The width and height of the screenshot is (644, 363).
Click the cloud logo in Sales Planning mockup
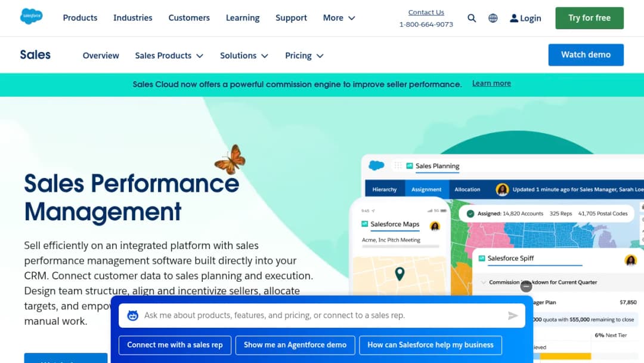pyautogui.click(x=376, y=165)
